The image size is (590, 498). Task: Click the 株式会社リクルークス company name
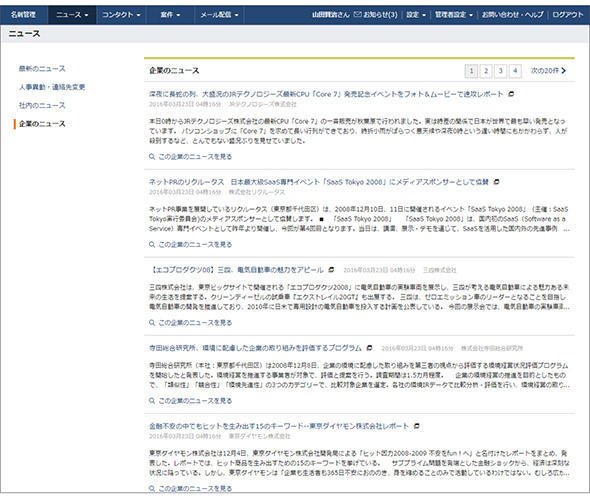(257, 192)
